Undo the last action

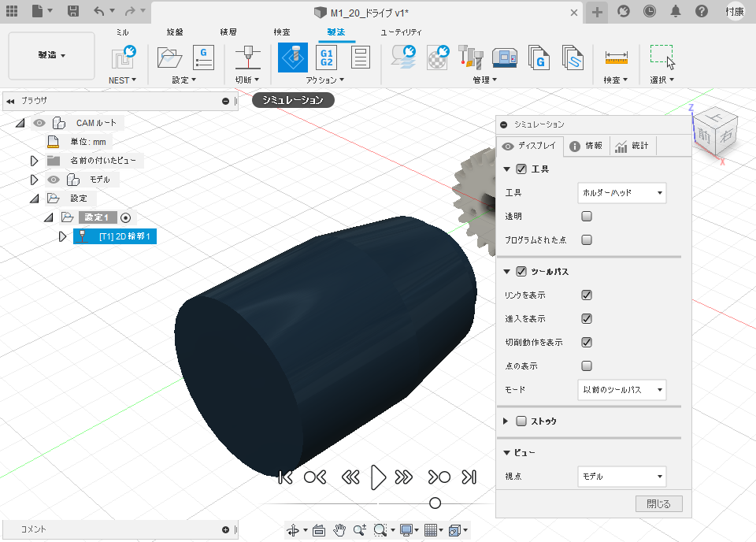[x=99, y=10]
